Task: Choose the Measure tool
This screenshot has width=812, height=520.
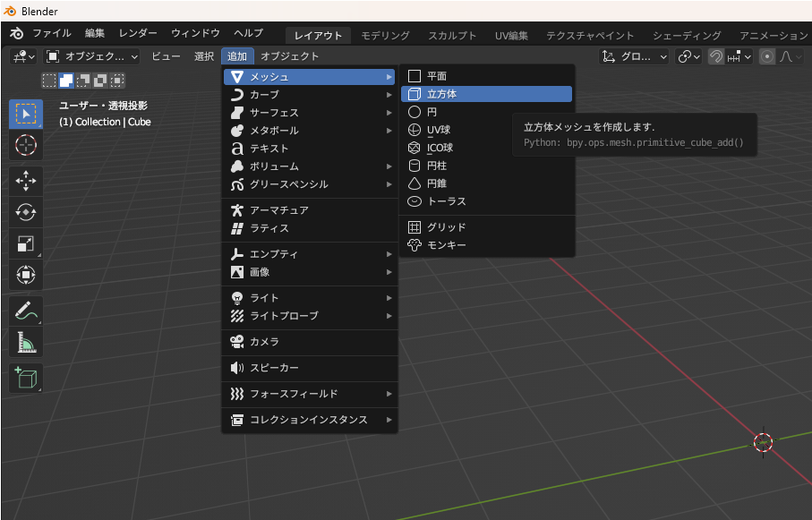Action: point(26,343)
